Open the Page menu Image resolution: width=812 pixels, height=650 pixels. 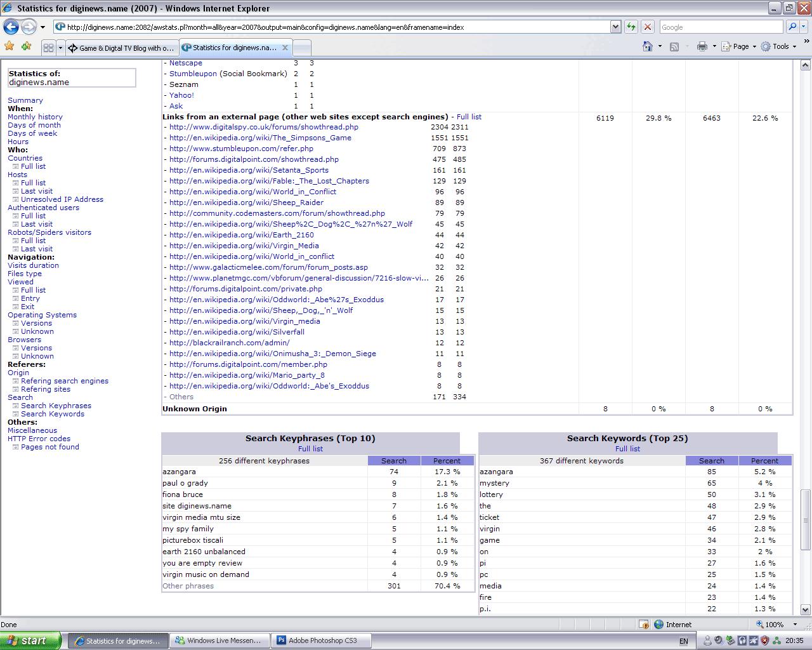tap(739, 46)
